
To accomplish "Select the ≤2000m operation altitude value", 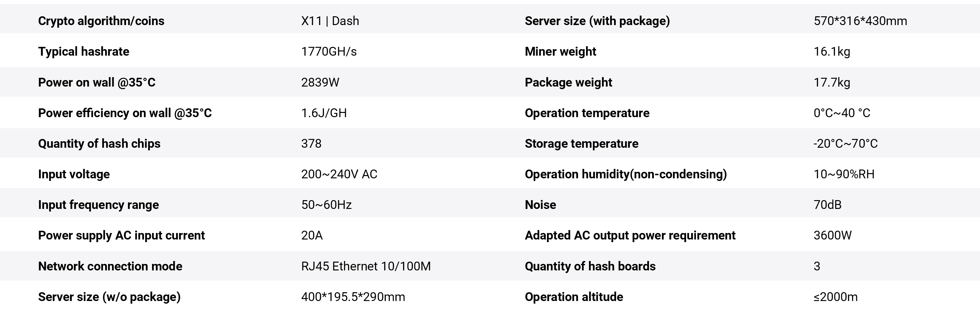I will click(835, 297).
